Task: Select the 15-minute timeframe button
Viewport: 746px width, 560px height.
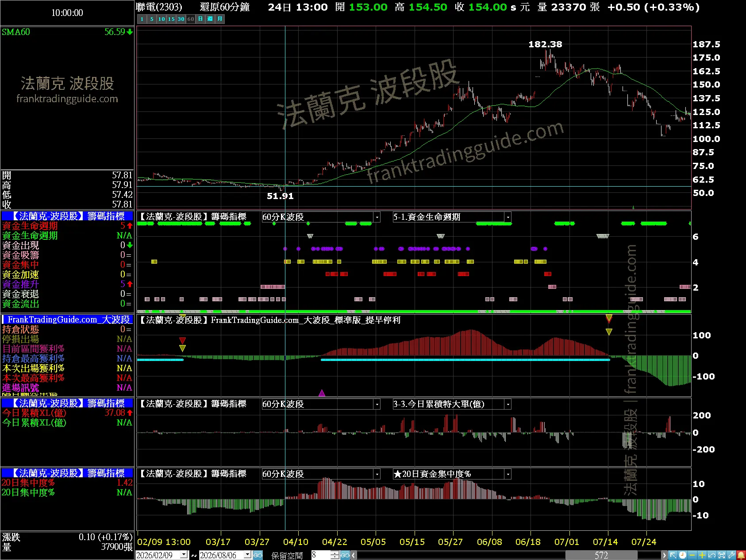Action: point(171,19)
